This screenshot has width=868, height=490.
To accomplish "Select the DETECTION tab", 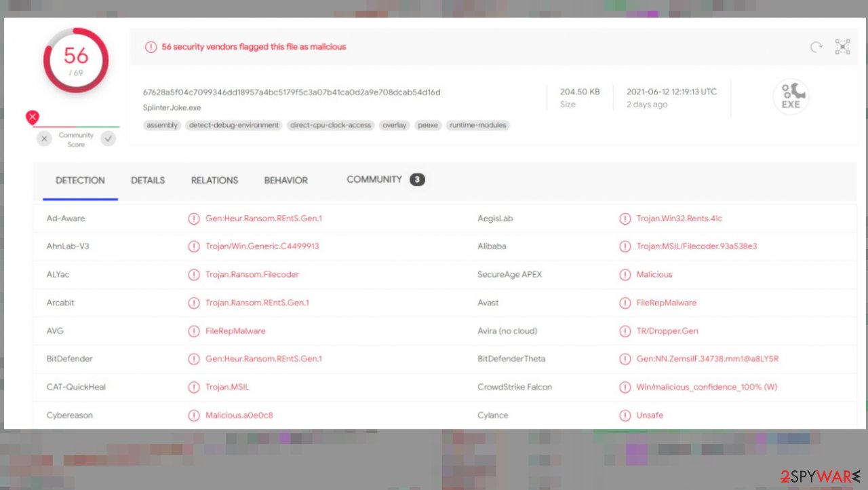I will 80,181.
